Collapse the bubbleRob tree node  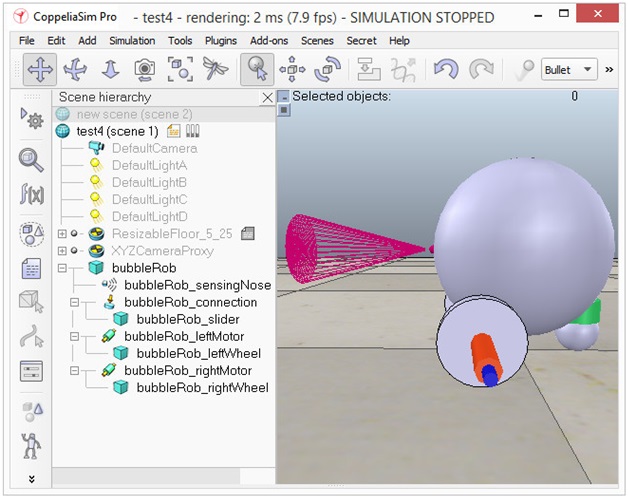[62, 268]
